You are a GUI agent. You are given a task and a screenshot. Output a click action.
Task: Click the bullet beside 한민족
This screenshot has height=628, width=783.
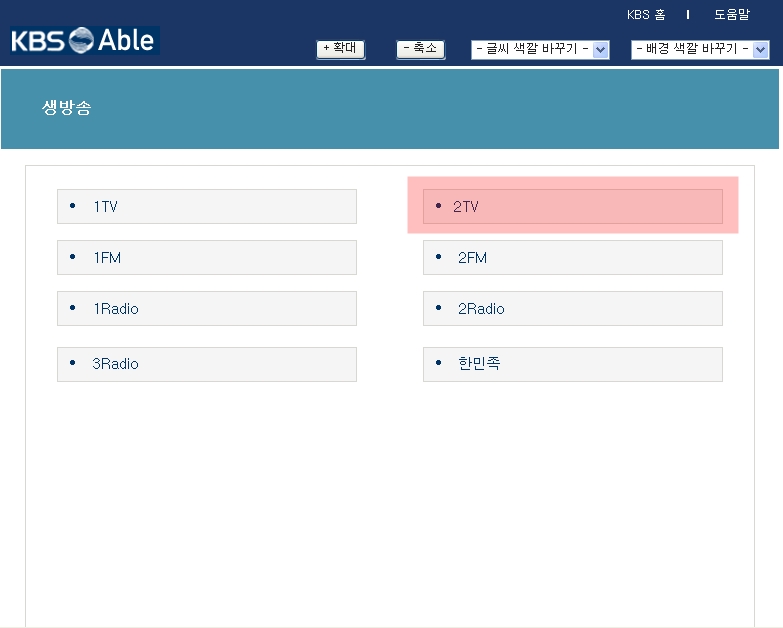click(438, 364)
